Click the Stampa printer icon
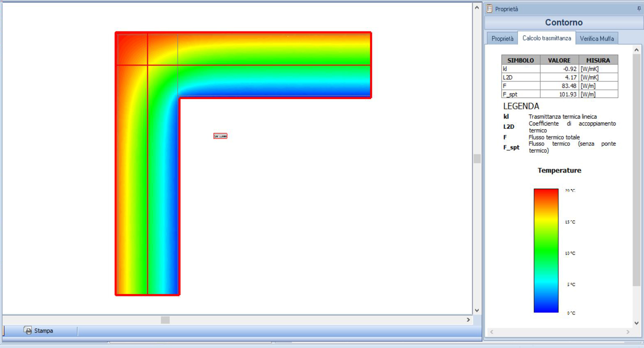Screen dimensions: 644x348 28,331
